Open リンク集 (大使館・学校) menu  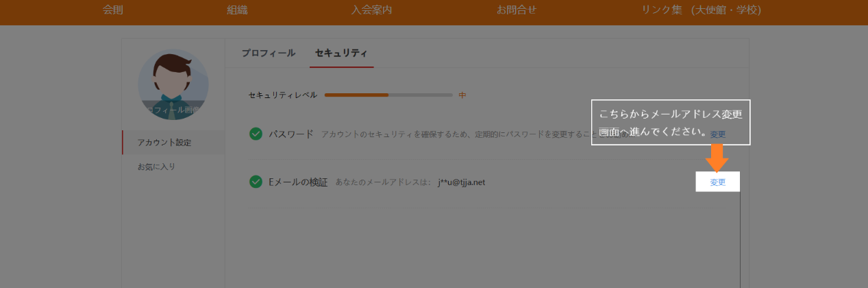tap(701, 10)
